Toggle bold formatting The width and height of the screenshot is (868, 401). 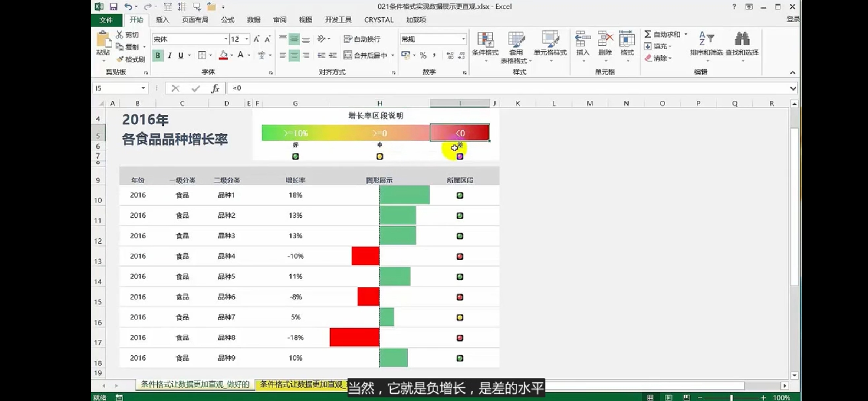point(158,55)
